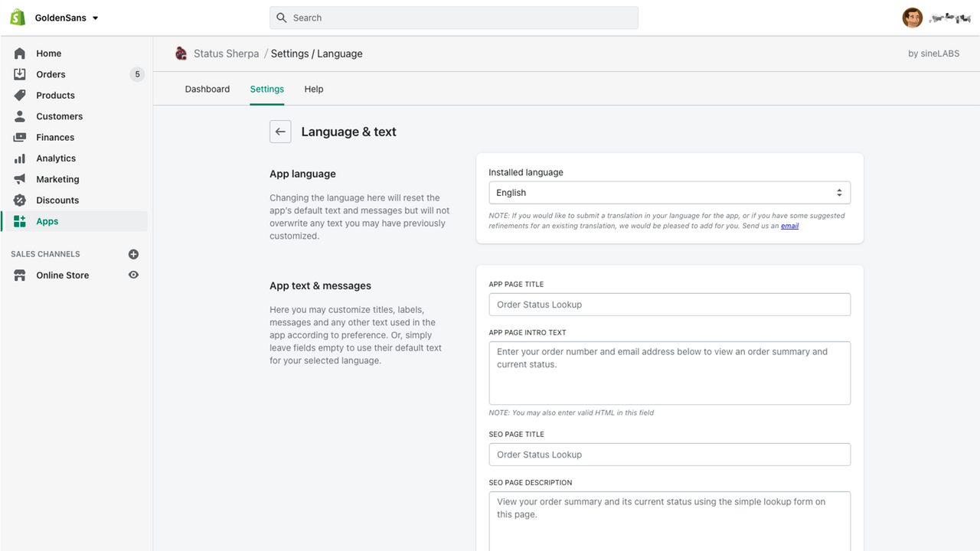
Task: Open the Installed language dropdown
Action: click(x=669, y=193)
